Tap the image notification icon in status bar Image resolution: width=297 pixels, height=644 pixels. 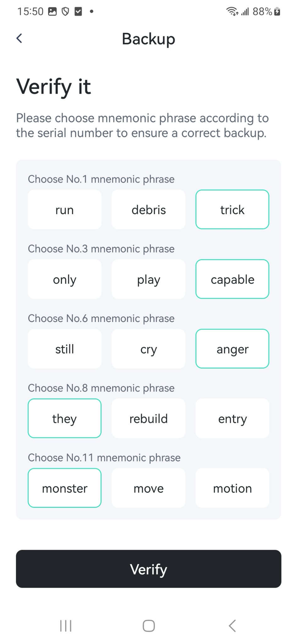[x=52, y=12]
